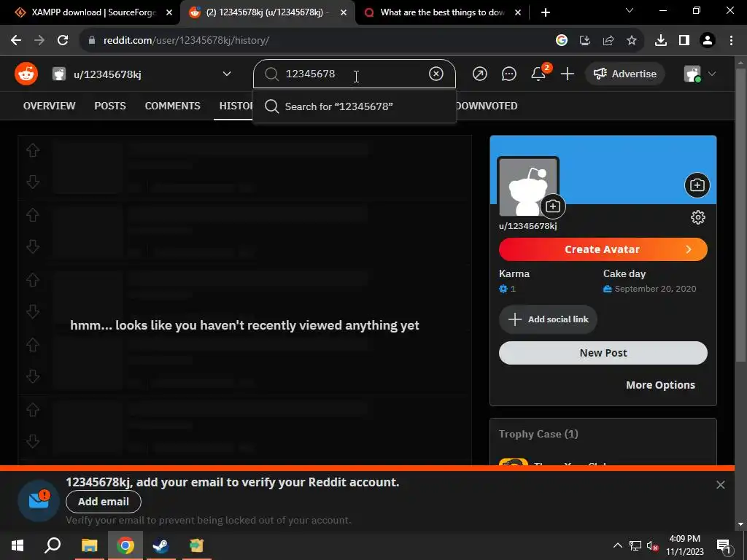
Task: Close the Quora tab
Action: pos(518,12)
